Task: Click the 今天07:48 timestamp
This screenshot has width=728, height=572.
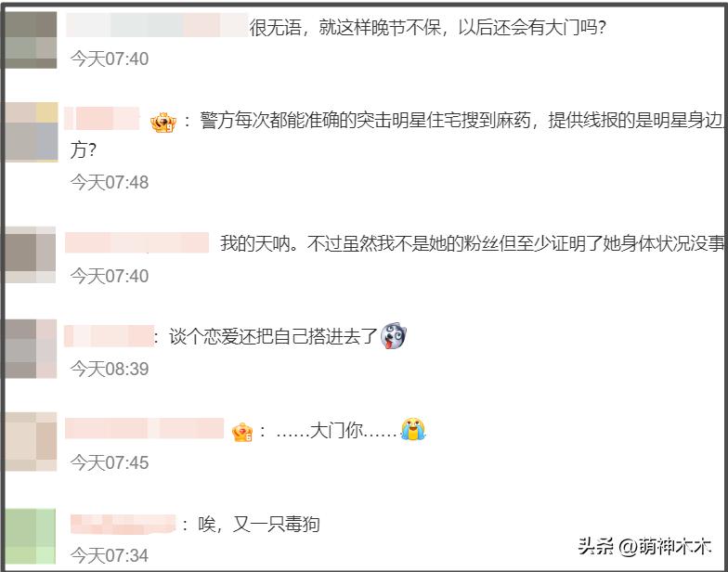Action: click(110, 182)
